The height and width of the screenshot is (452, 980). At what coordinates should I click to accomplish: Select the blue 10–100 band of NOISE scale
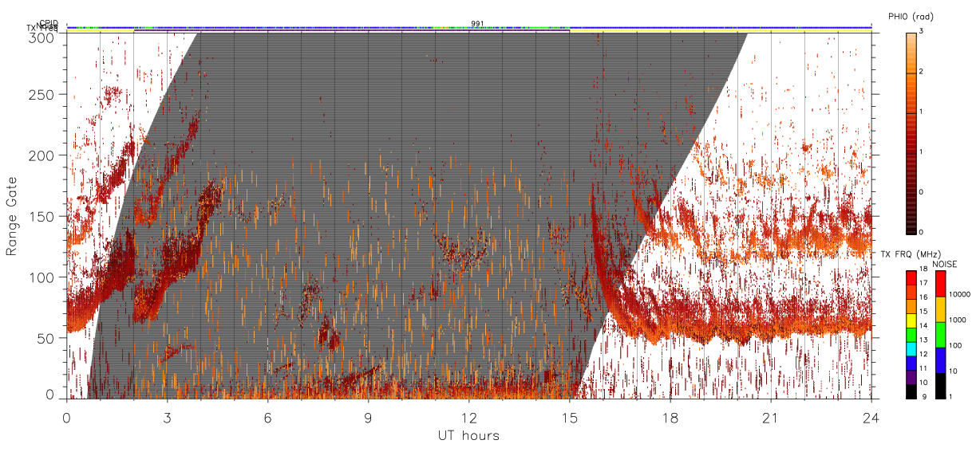941,360
